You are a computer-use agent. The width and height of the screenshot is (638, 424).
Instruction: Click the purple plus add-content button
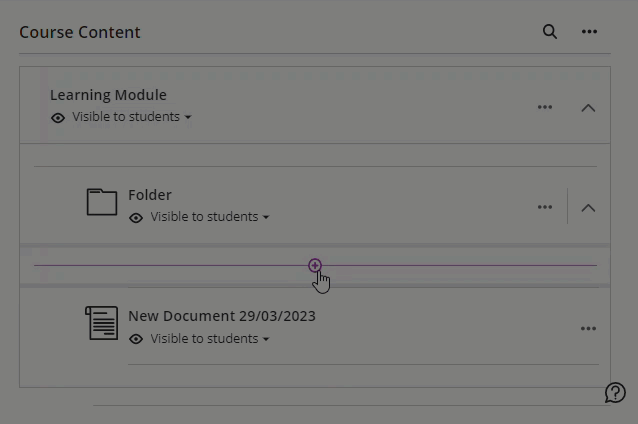(x=315, y=265)
